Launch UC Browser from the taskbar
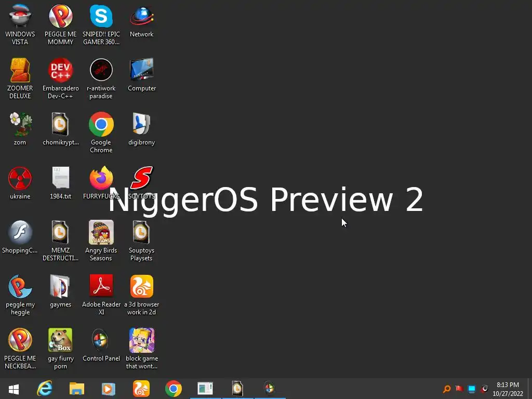The height and width of the screenshot is (399, 532). click(141, 389)
